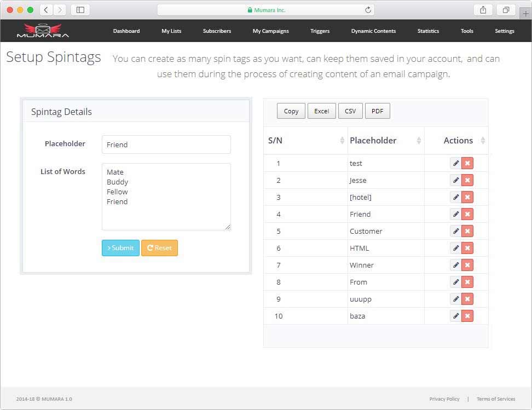Screen dimensions: 532x410
Task: Remove the 'Customer' spintag entry
Action: [x=467, y=231]
